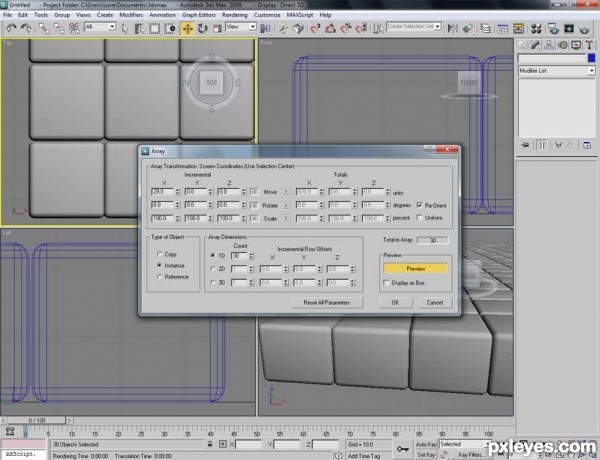Activate Bind to Space Warp tool

74,28
